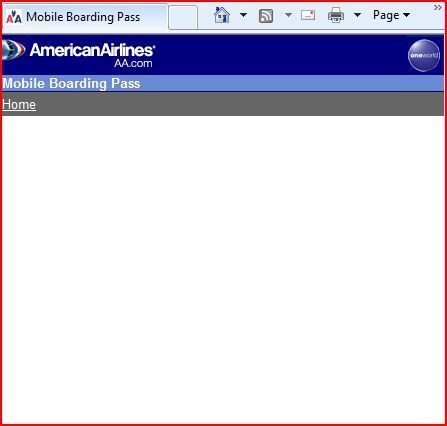
Task: Click the AA favicon on the browser tab
Action: point(14,17)
